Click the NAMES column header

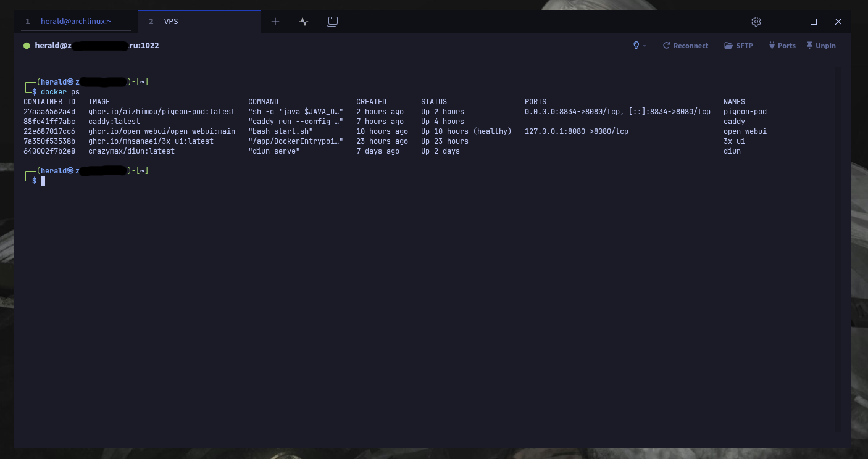[735, 102]
